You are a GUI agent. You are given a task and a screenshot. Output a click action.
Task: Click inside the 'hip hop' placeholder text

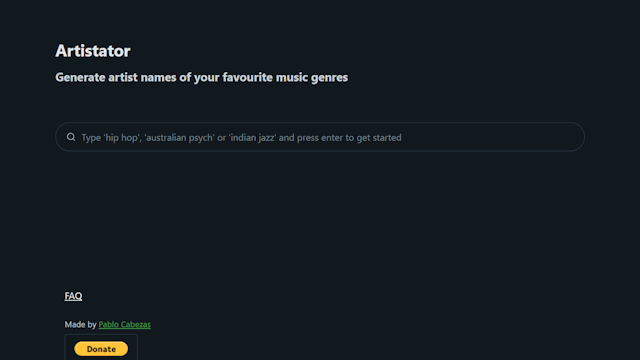[121, 138]
